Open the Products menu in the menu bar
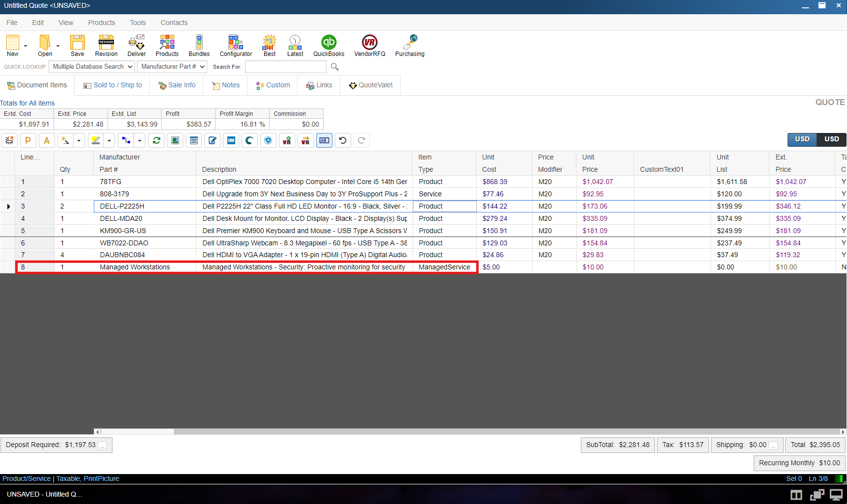 101,23
